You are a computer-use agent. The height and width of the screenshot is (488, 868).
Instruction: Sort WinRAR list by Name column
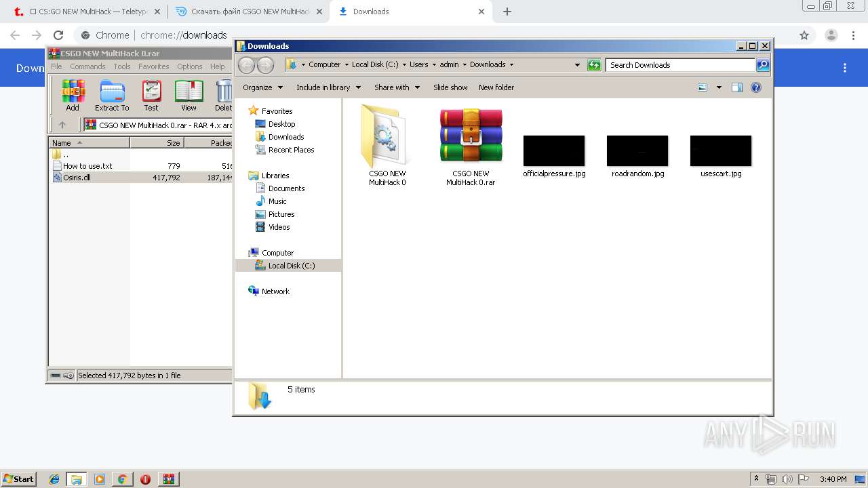(89, 142)
